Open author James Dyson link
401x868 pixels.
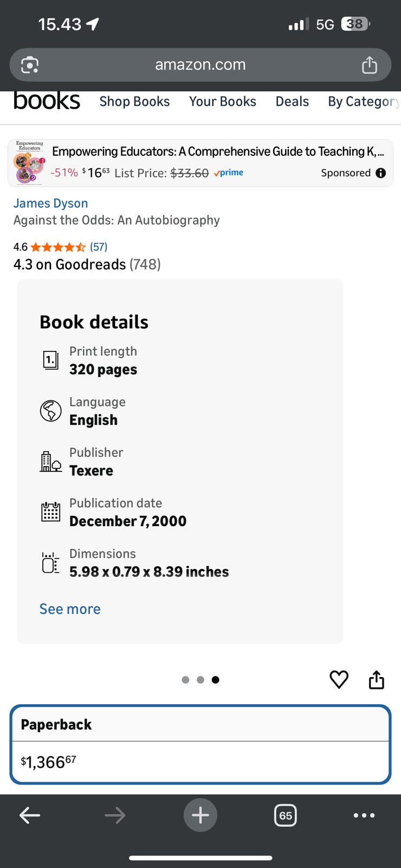[50, 203]
